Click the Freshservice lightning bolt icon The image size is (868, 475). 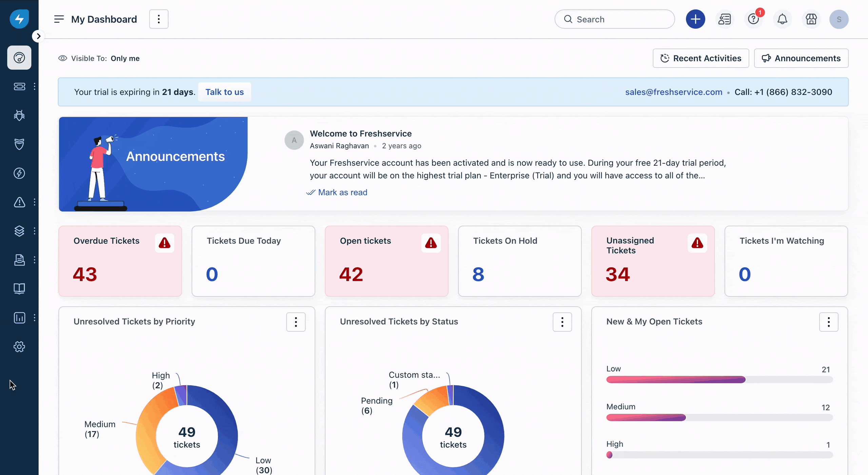[19, 19]
